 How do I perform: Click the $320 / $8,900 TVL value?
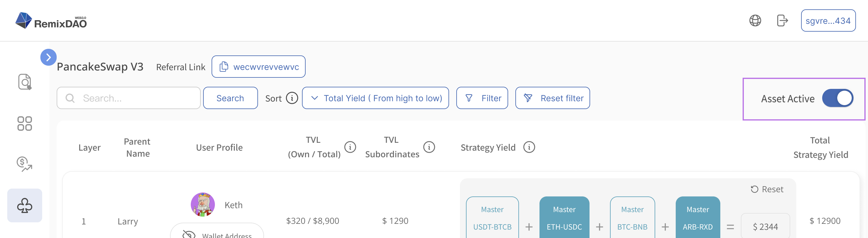click(x=312, y=221)
